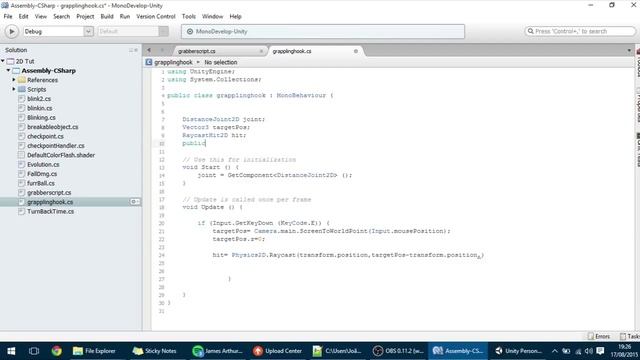Image resolution: width=640 pixels, height=360 pixels.
Task: Close the grabberscript.cs tab
Action: point(261,51)
